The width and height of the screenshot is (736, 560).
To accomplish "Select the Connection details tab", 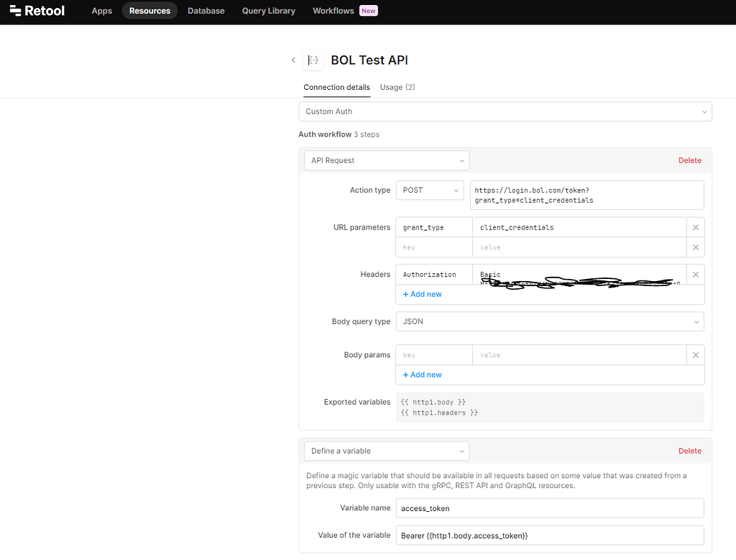I will click(x=336, y=87).
